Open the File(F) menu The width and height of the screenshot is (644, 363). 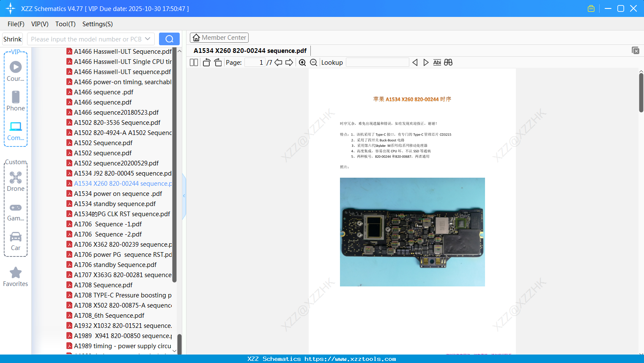pyautogui.click(x=16, y=24)
